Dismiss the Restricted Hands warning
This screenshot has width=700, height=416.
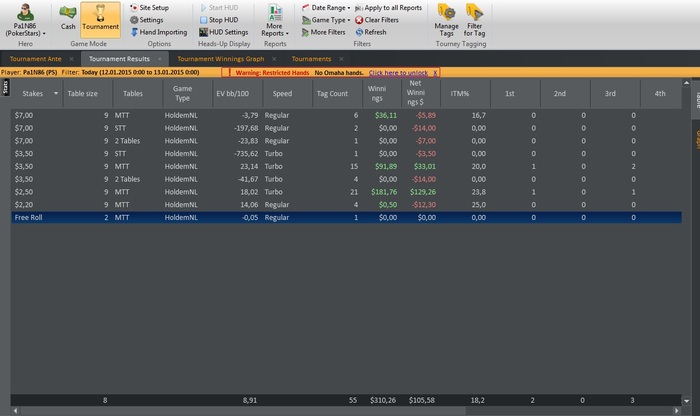[435, 73]
